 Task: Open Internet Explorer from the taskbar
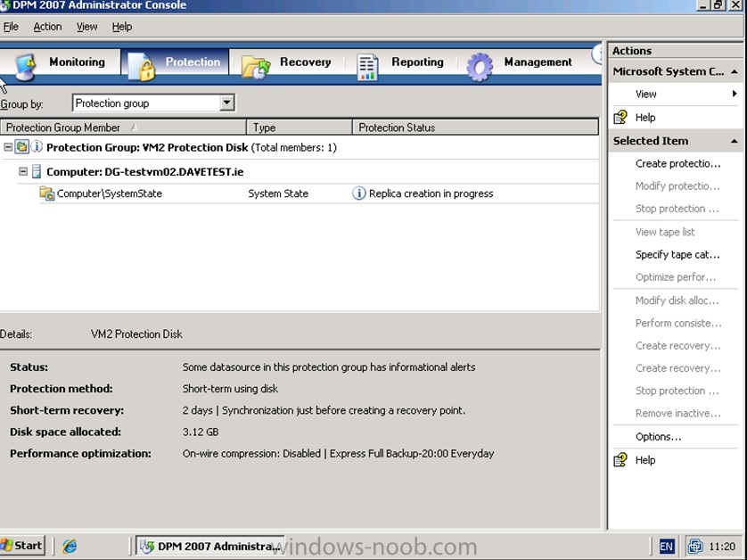(70, 547)
